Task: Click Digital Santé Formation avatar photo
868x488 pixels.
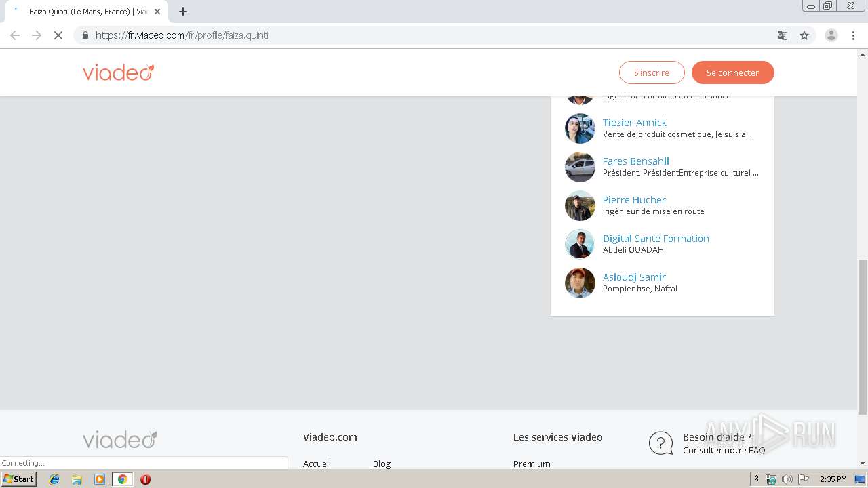Action: 580,244
